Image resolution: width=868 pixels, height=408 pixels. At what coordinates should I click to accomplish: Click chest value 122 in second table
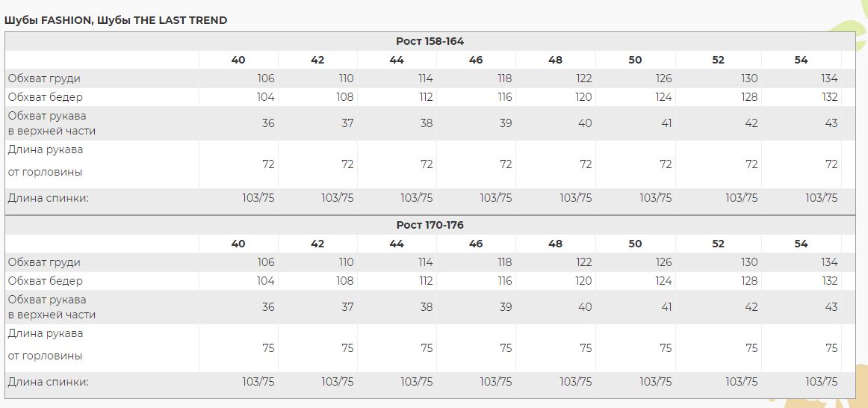[583, 262]
